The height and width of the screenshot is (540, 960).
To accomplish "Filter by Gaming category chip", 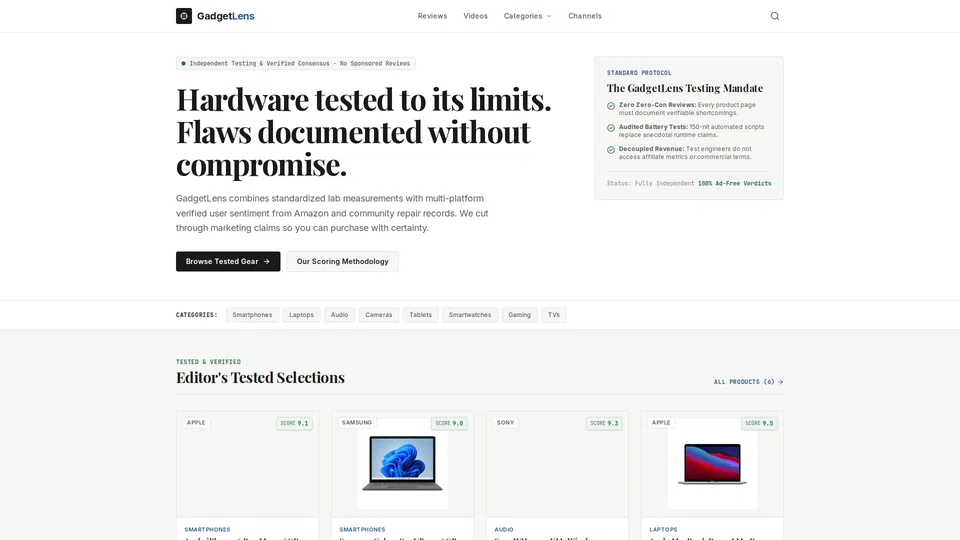I will coord(519,315).
